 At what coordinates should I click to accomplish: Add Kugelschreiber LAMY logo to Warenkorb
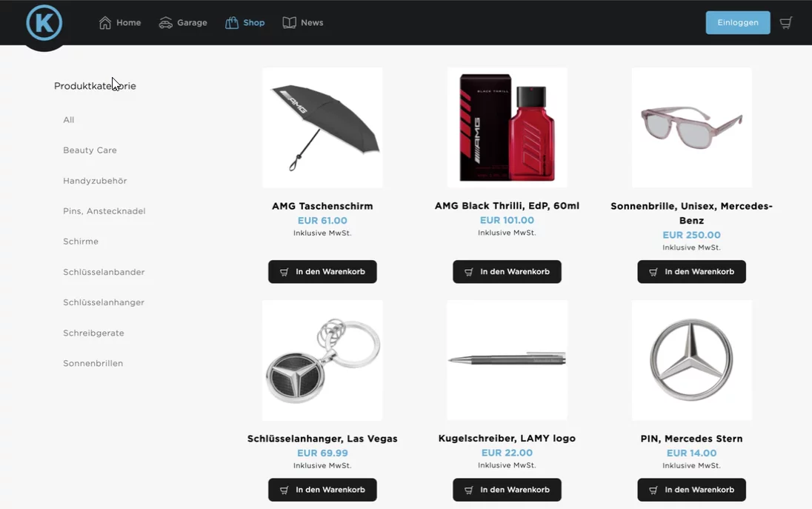[507, 490]
